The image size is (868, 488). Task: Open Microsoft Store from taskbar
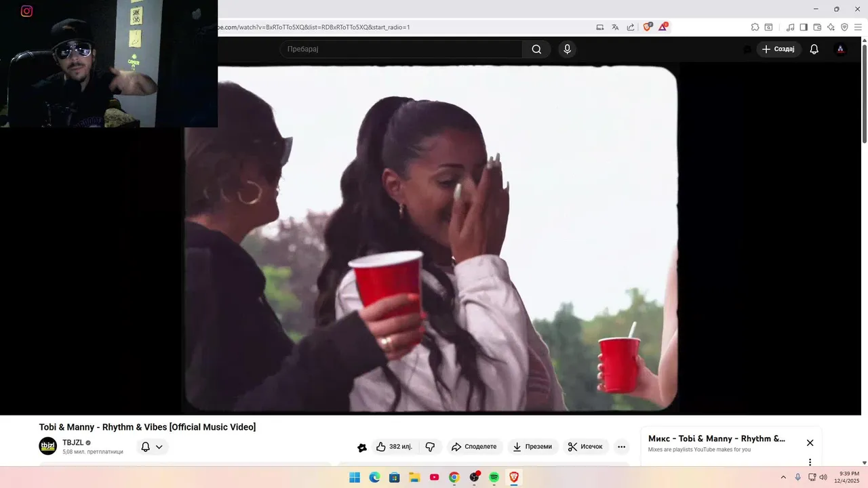point(394,477)
